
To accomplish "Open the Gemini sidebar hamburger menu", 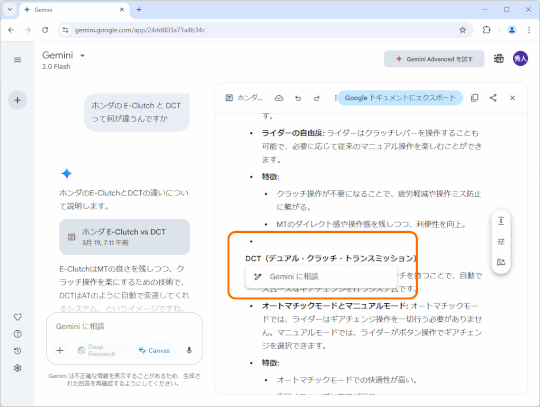I will point(18,60).
